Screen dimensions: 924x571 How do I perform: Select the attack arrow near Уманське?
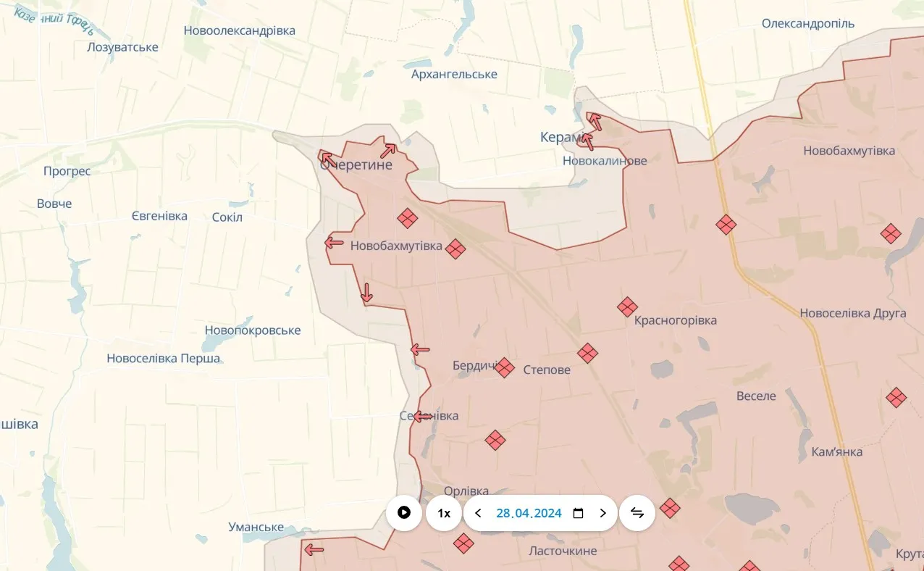[x=313, y=549]
